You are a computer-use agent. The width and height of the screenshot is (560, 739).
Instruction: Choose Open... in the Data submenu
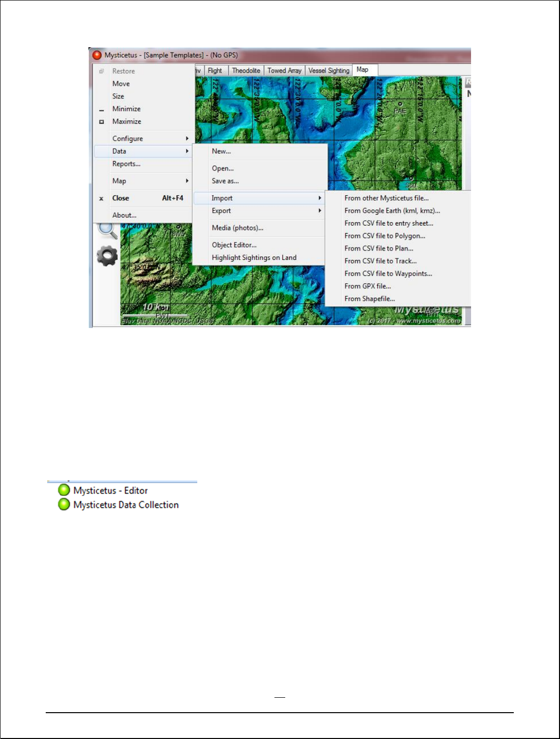point(259,168)
